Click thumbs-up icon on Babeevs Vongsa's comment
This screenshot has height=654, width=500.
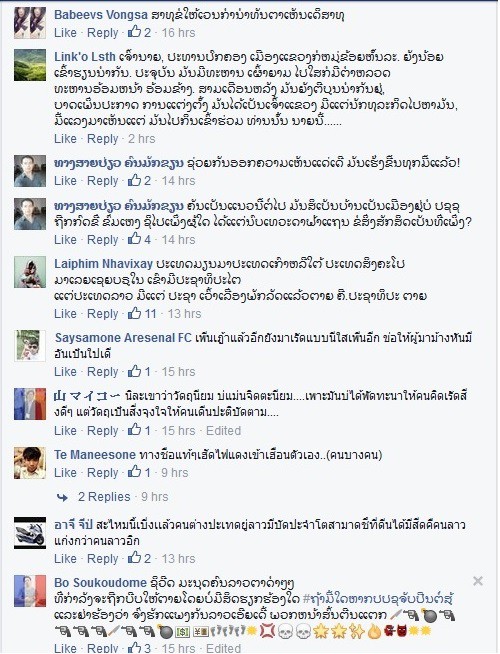[x=134, y=32]
